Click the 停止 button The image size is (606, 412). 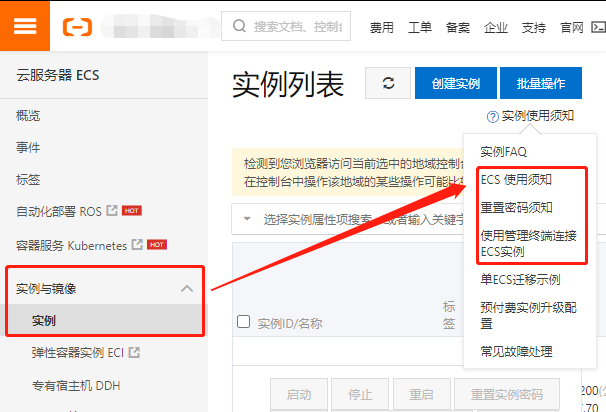pyautogui.click(x=360, y=394)
